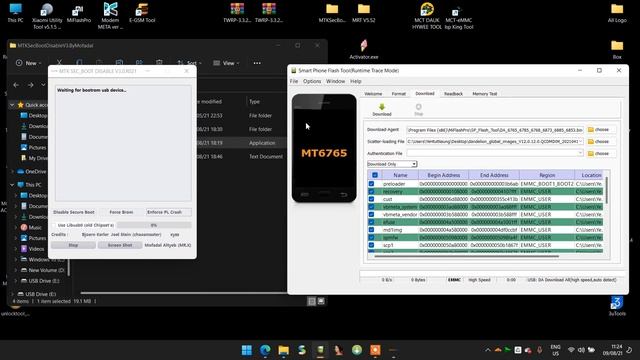Open Microsoft Edge from the taskbar
640x360 pixels.
coord(265,350)
